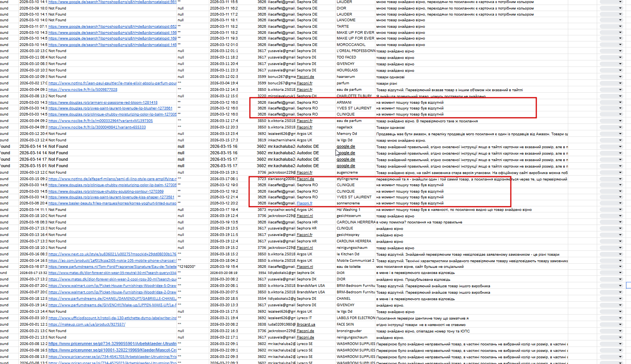The width and height of the screenshot is (631, 364).
Task: Open the pricerunner.se 734-4541703 link
Action: point(113,357)
